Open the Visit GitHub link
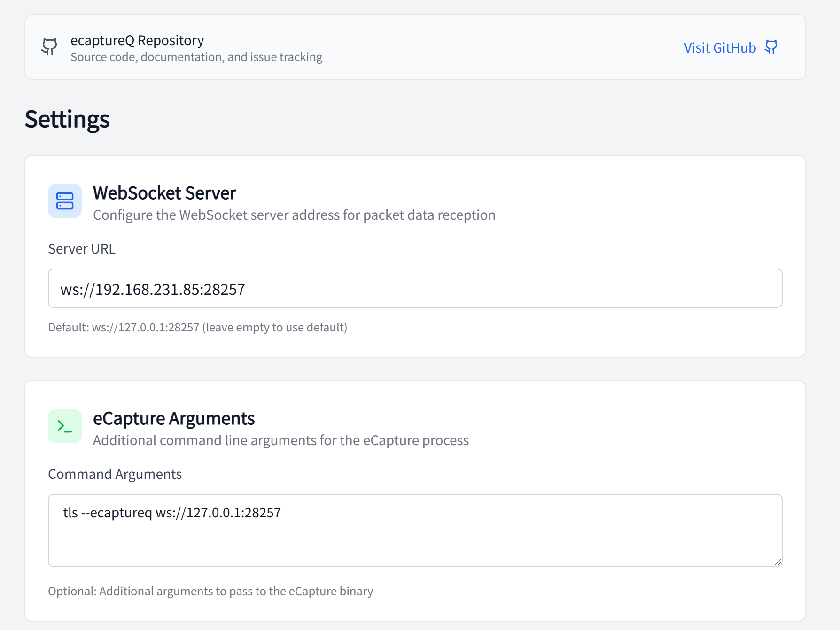840x630 pixels. coord(719,48)
